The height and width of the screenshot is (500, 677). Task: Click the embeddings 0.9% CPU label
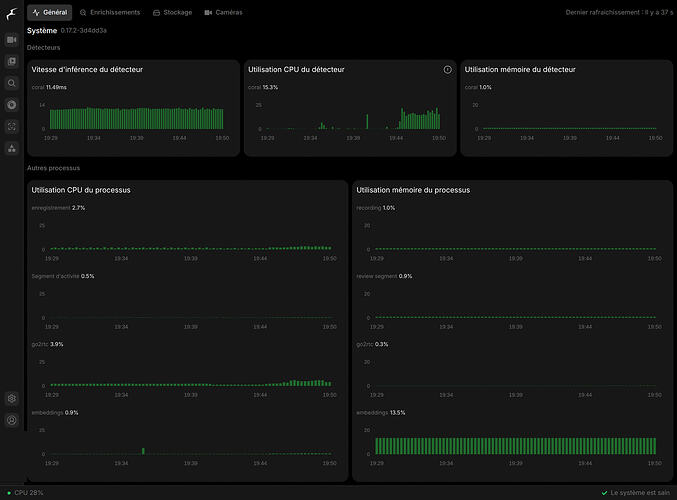pyautogui.click(x=55, y=413)
